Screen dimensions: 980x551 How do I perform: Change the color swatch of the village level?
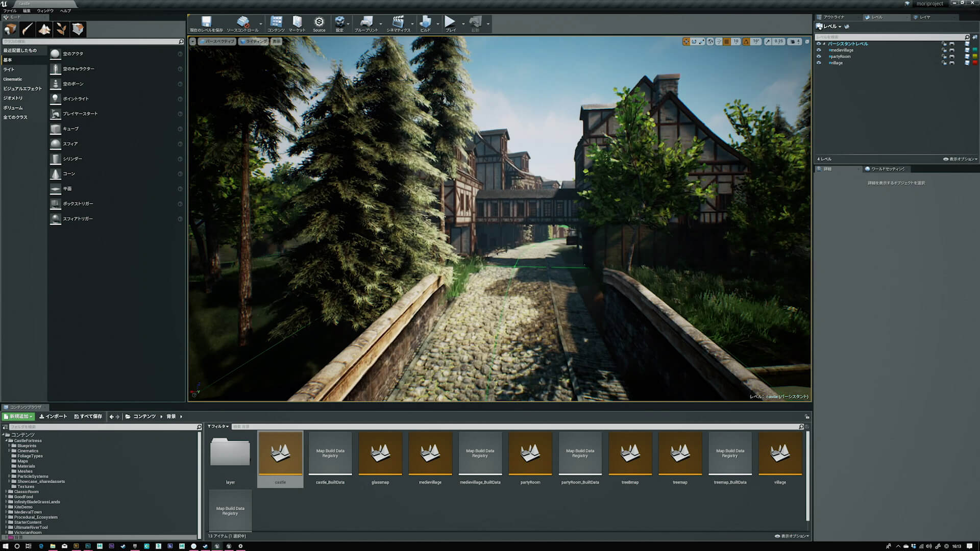(975, 63)
